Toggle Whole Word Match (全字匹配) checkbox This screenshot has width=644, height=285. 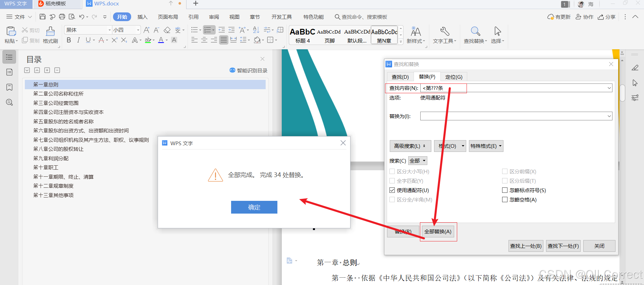click(x=392, y=181)
